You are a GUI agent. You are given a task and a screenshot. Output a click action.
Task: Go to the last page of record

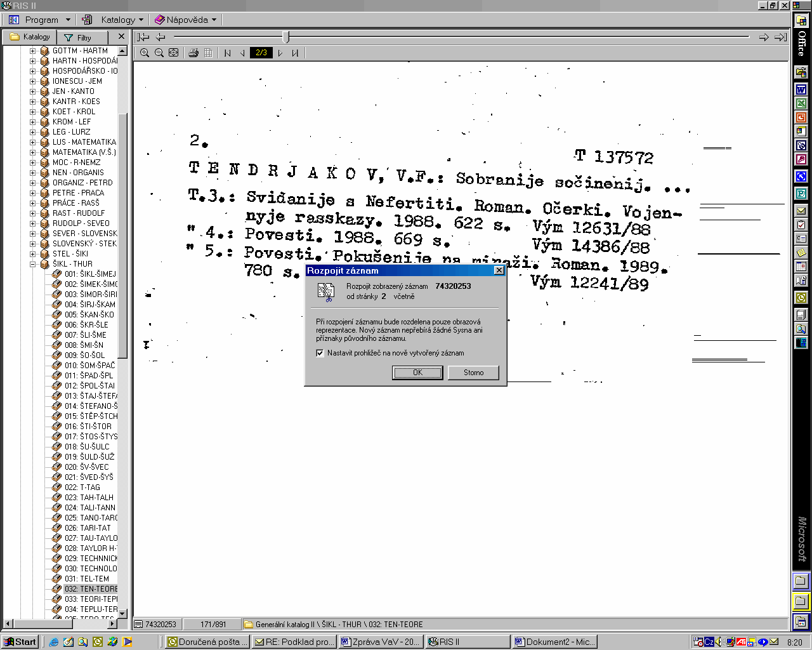(295, 53)
